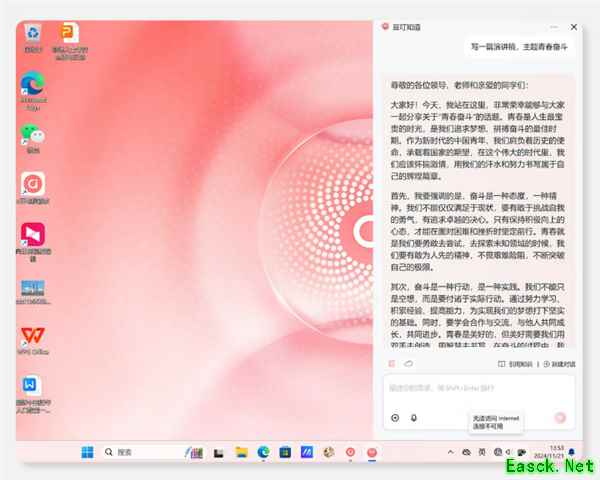The image size is (600, 480).
Task: Click the red send button in chat
Action: point(561,418)
